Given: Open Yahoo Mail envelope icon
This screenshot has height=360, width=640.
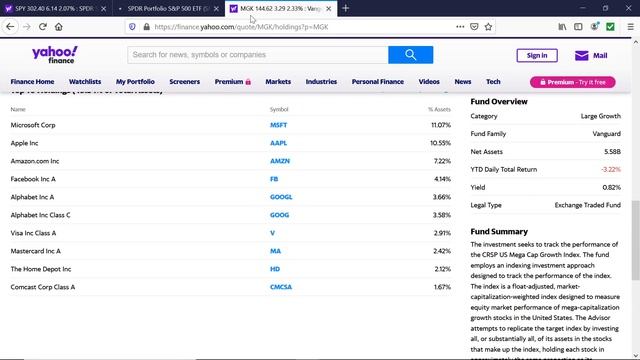Looking at the screenshot, I should point(581,56).
